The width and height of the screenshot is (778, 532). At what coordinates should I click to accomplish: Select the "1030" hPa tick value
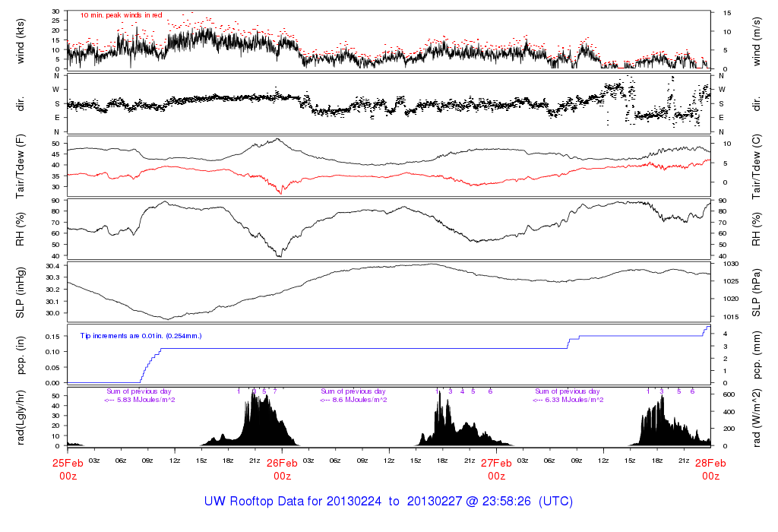point(732,264)
